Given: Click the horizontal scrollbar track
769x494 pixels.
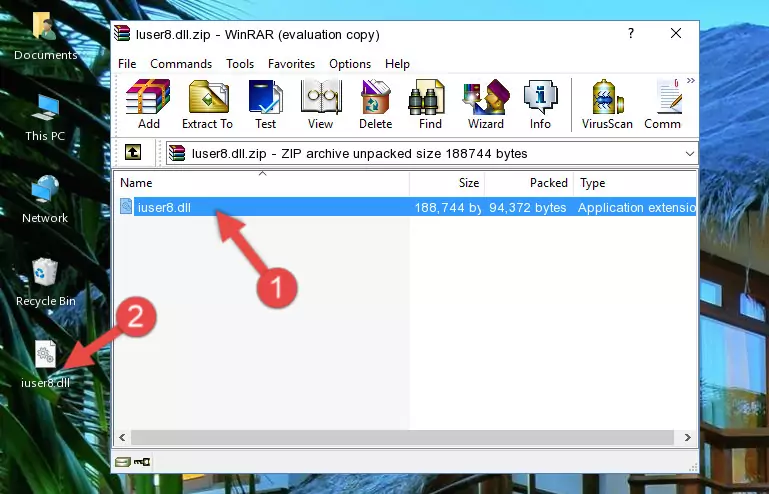Looking at the screenshot, I should [x=402, y=437].
